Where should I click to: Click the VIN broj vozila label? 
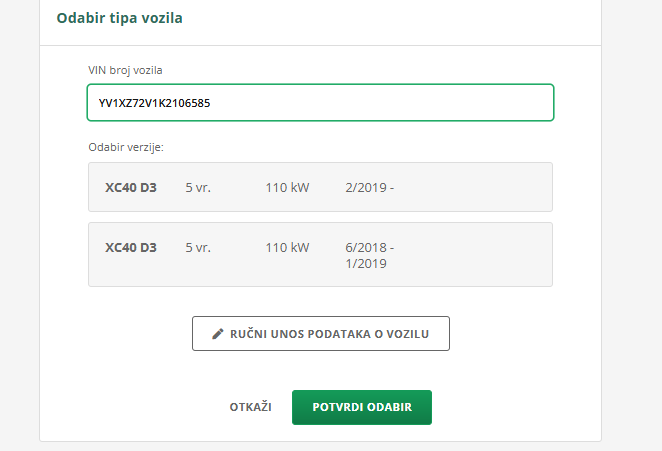(125, 69)
